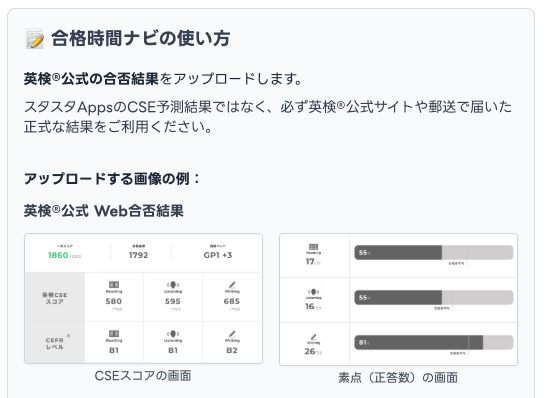The height and width of the screenshot is (398, 545).
Task: Click the memo pencil icon beside the title
Action: click(x=35, y=39)
